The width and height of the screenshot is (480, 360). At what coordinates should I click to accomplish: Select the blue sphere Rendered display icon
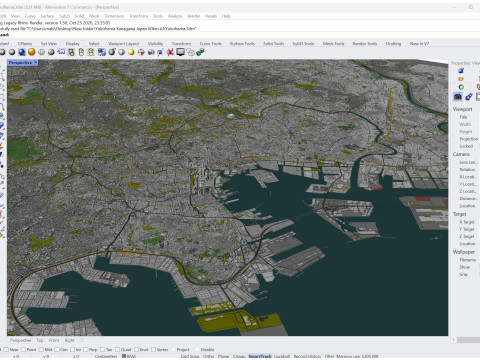tap(22, 52)
